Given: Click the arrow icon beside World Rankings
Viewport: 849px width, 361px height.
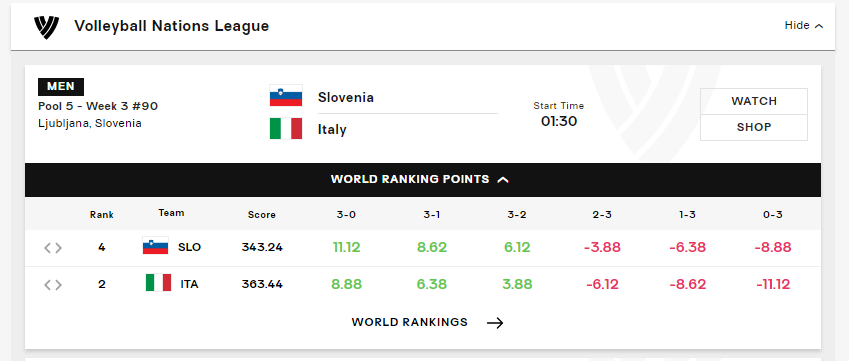Looking at the screenshot, I should pos(495,323).
